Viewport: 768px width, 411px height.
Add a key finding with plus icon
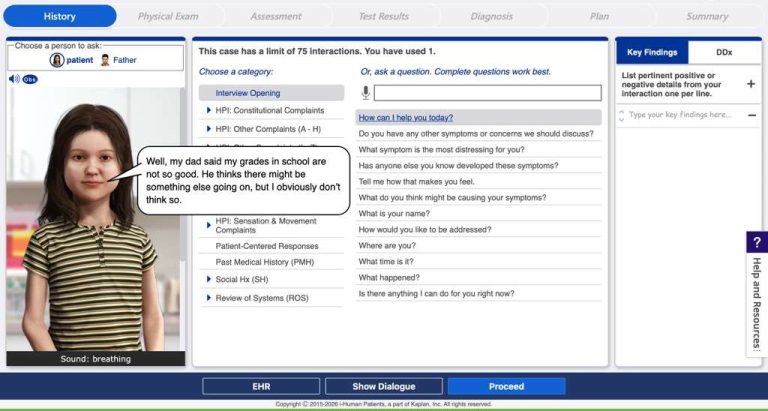click(x=751, y=84)
